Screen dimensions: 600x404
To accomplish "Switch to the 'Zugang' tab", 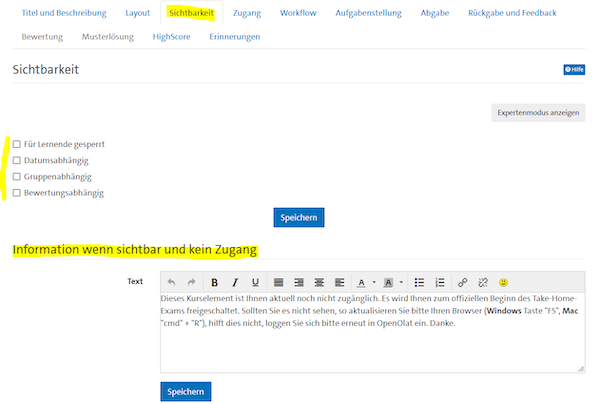I will [247, 14].
